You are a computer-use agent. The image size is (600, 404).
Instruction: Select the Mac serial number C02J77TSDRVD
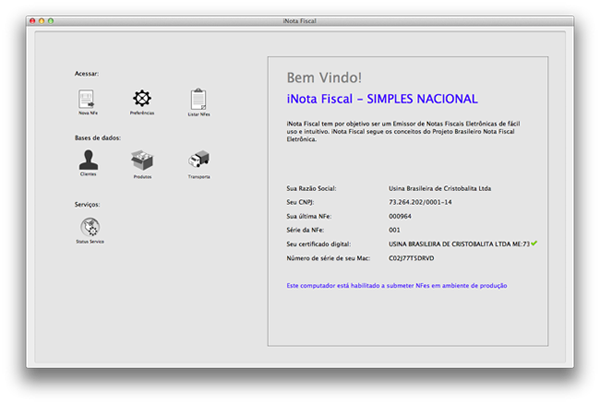pyautogui.click(x=411, y=258)
